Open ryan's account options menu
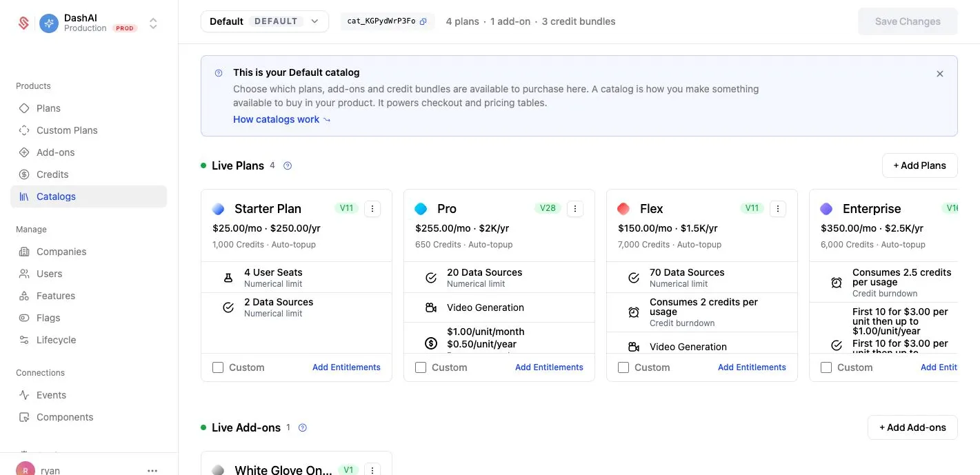The image size is (980, 475). pos(152,470)
